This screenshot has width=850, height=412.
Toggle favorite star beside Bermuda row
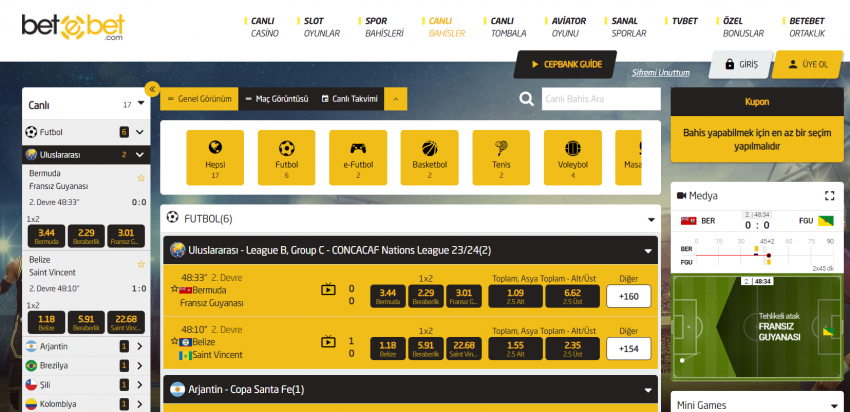(x=175, y=290)
